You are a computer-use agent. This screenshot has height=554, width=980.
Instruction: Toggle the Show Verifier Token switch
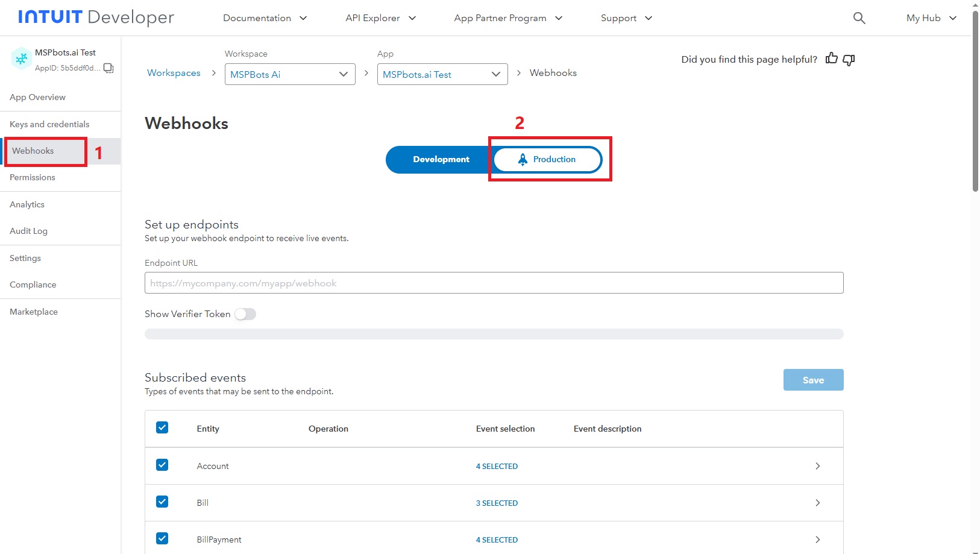[245, 314]
